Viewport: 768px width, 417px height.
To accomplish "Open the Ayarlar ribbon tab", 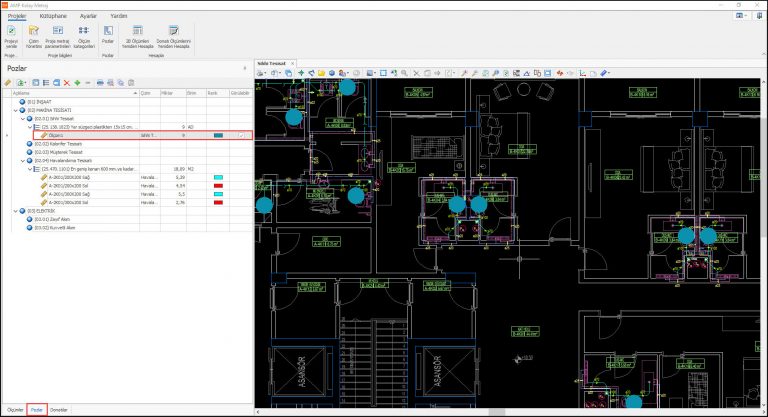I will tap(89, 16).
